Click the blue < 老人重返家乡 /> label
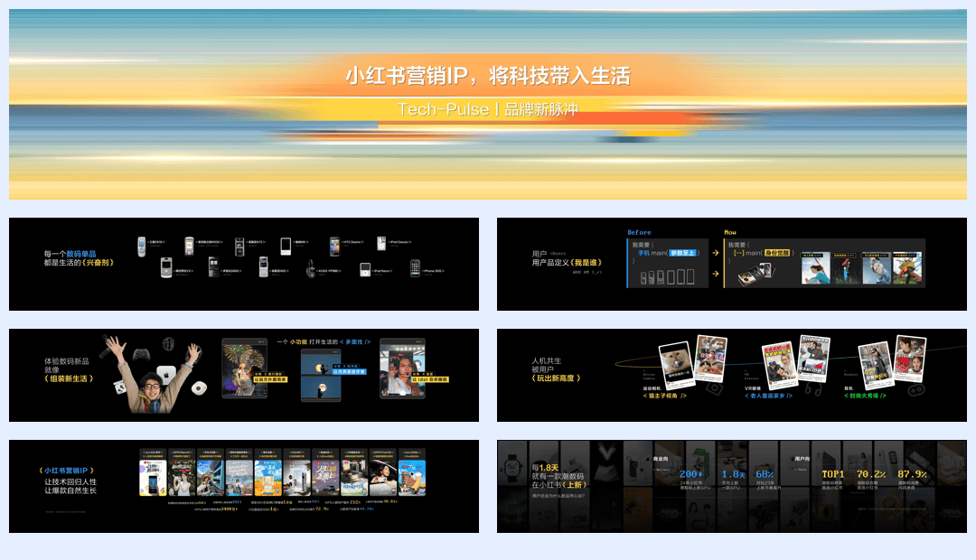The image size is (976, 560). [x=769, y=396]
